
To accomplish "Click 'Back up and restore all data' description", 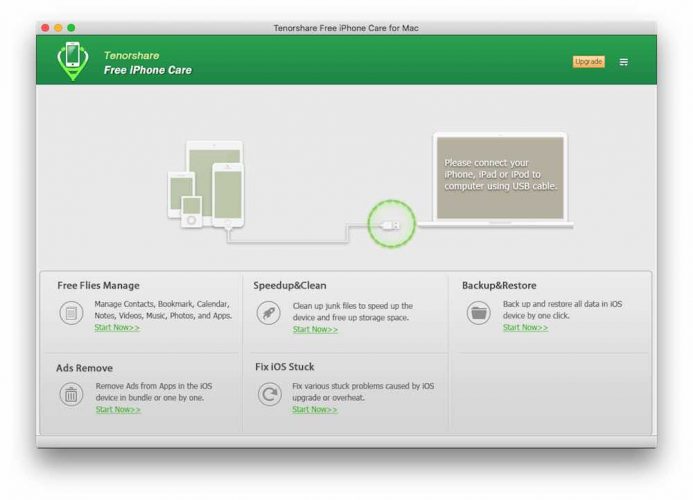I will click(562, 310).
